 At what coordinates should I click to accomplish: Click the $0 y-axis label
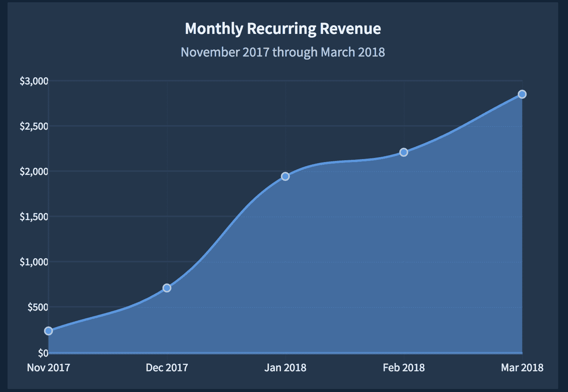(x=43, y=353)
